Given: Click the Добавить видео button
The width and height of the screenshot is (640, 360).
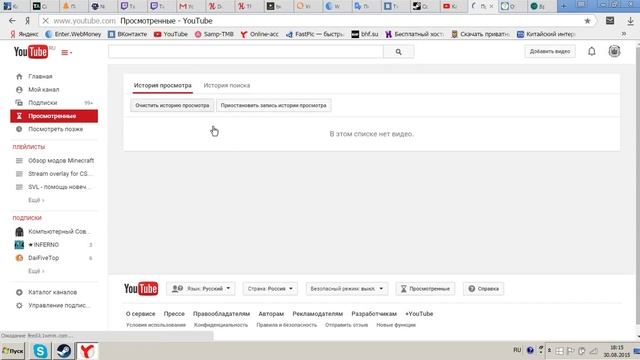Looking at the screenshot, I should (x=550, y=51).
